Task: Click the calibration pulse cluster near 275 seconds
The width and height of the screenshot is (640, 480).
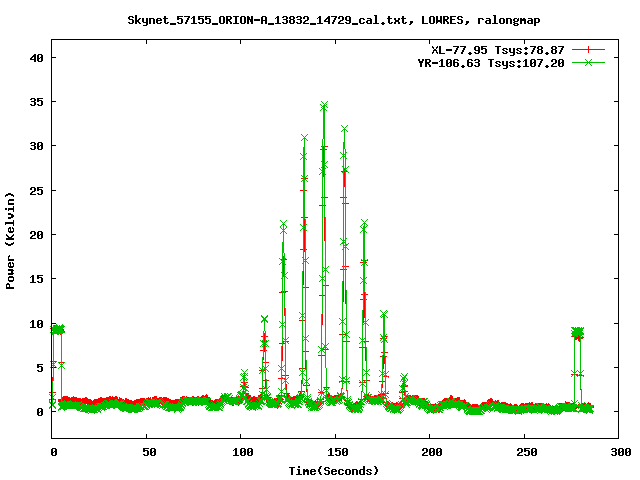Action: (x=578, y=333)
